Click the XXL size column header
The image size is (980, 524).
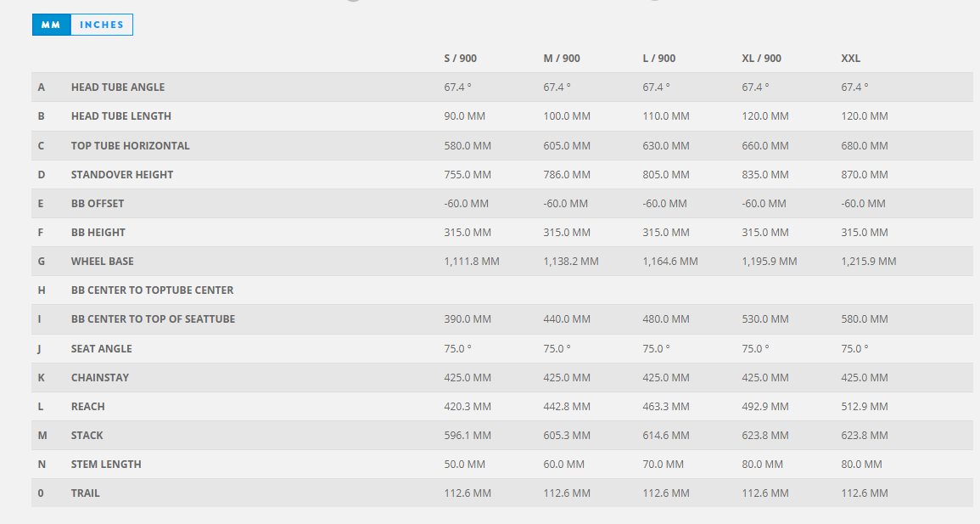[851, 59]
